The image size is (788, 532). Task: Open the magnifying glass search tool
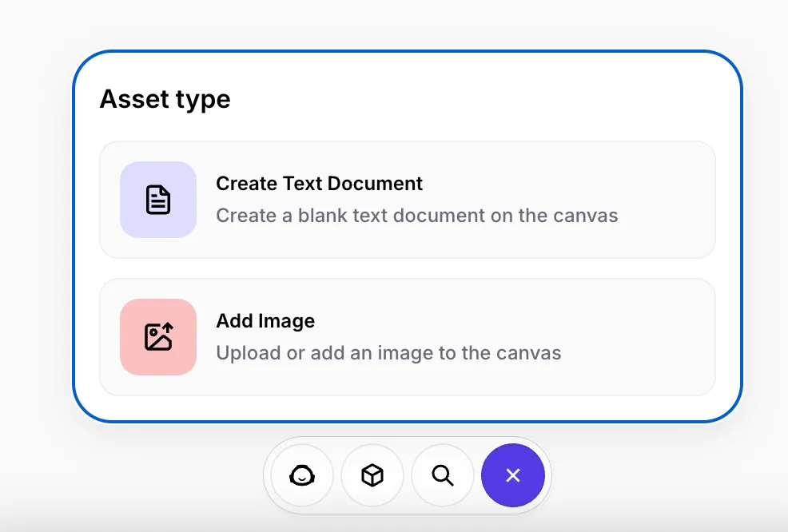pyautogui.click(x=443, y=475)
